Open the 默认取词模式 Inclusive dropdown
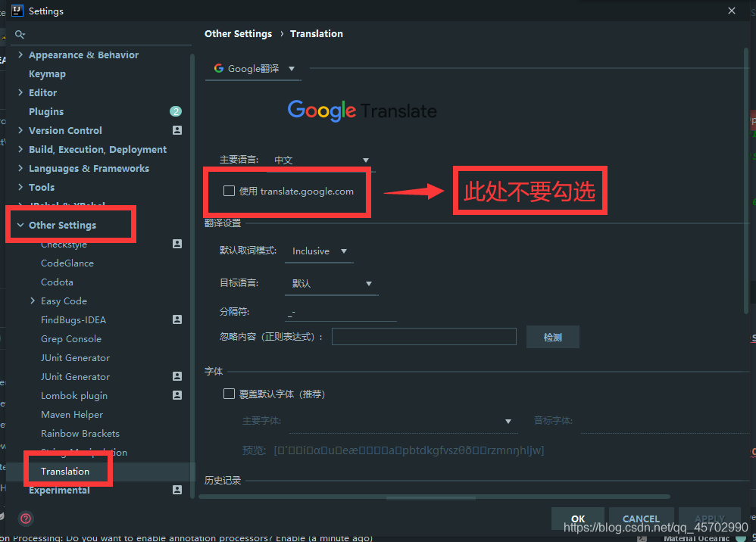Screen dimensions: 756x542 (319, 251)
